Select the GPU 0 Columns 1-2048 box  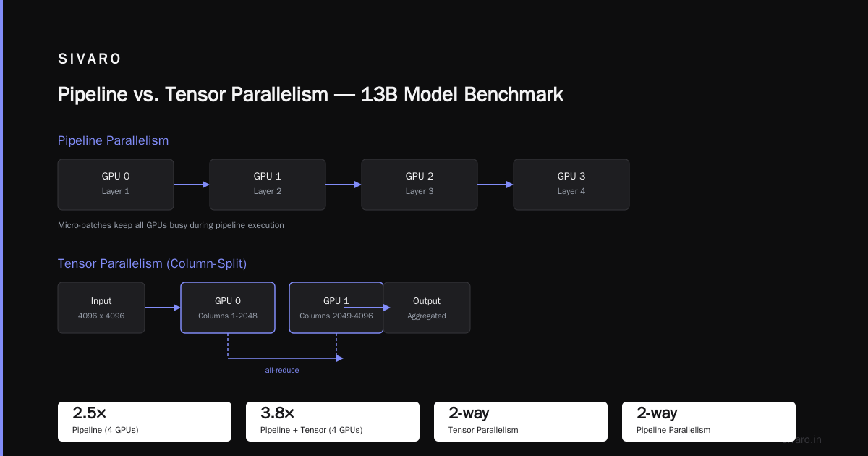[x=228, y=308]
